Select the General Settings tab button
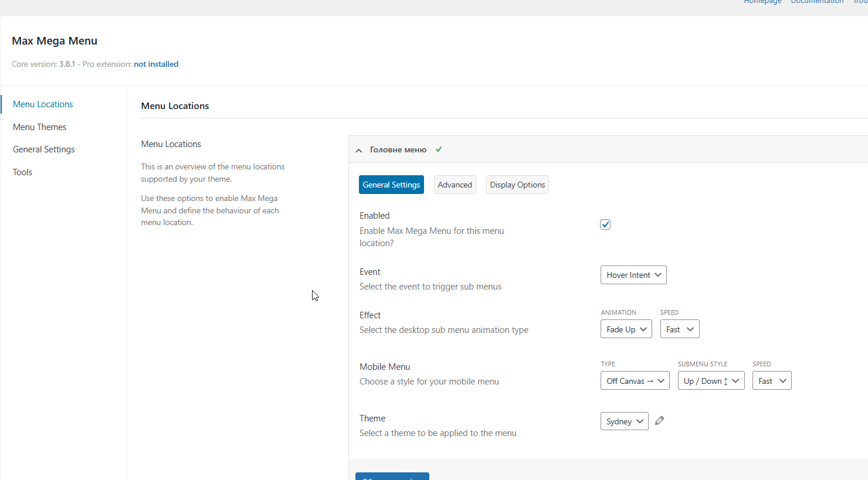Image resolution: width=868 pixels, height=480 pixels. pos(391,185)
